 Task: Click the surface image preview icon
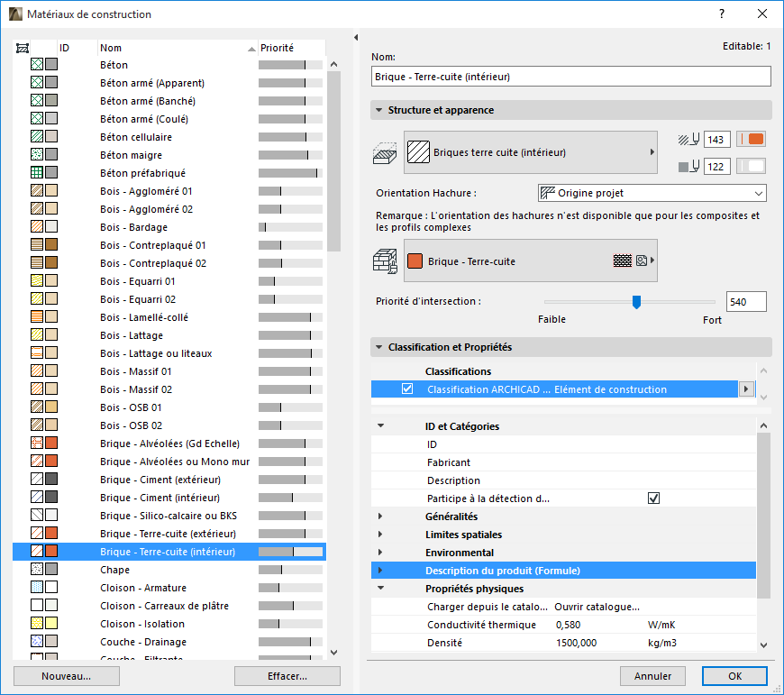(x=642, y=261)
